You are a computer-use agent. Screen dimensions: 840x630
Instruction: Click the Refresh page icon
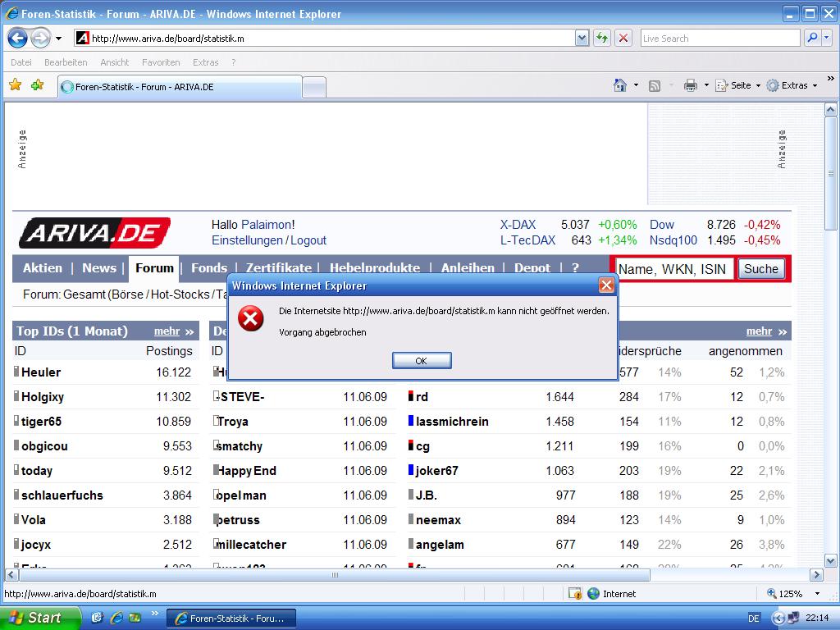(603, 38)
